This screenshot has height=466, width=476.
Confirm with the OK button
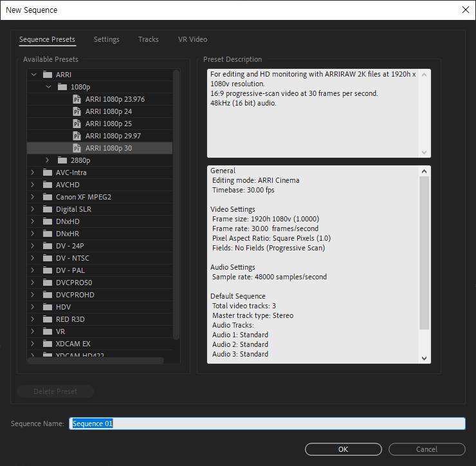(x=343, y=449)
